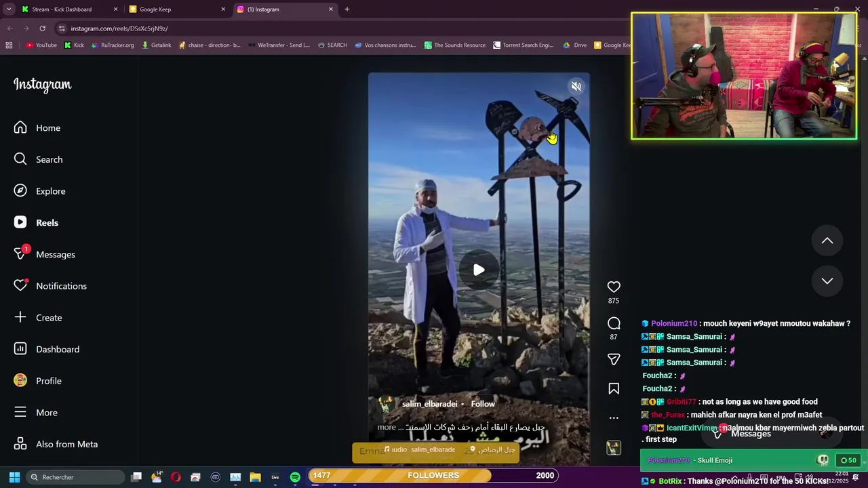Open the WeTransfer bookmark
The image size is (868, 488).
(279, 45)
